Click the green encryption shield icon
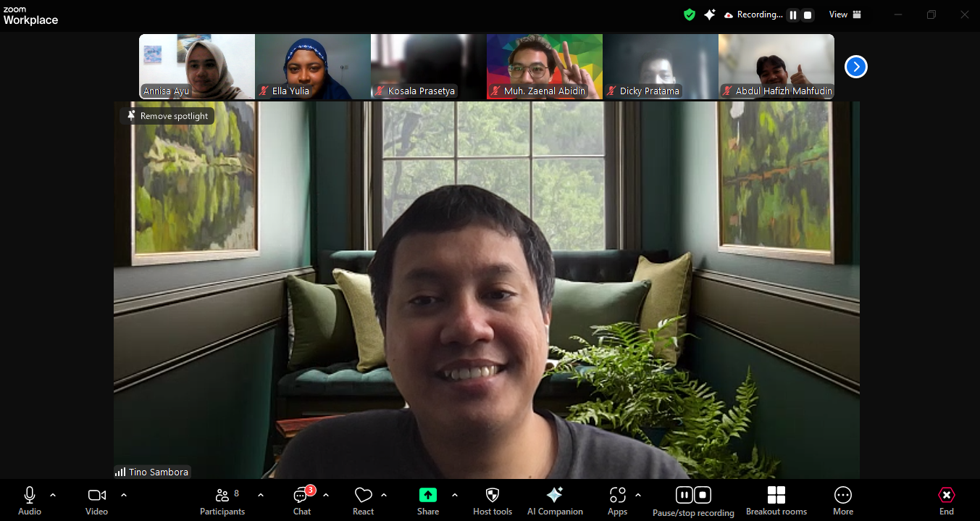 click(690, 14)
